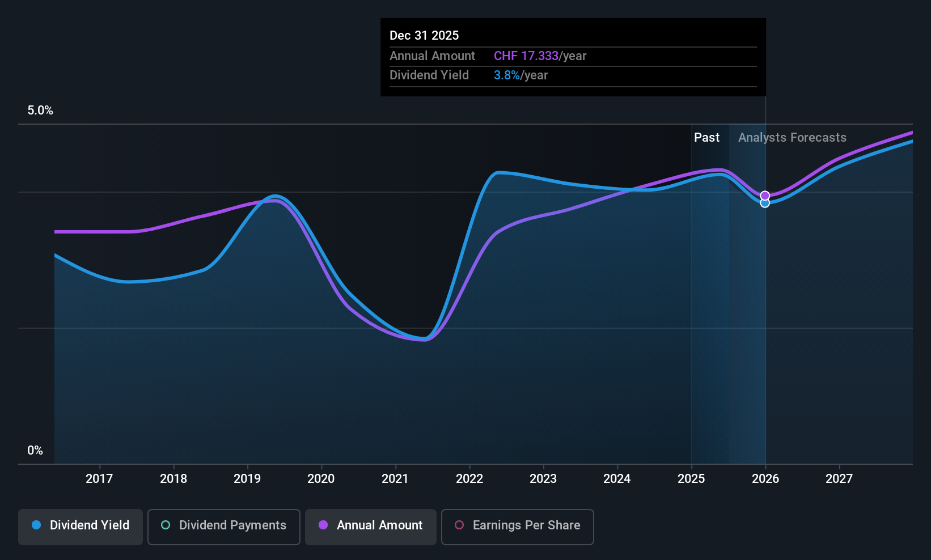
Task: Click the 3.8%/year tooltip value
Action: coord(520,75)
